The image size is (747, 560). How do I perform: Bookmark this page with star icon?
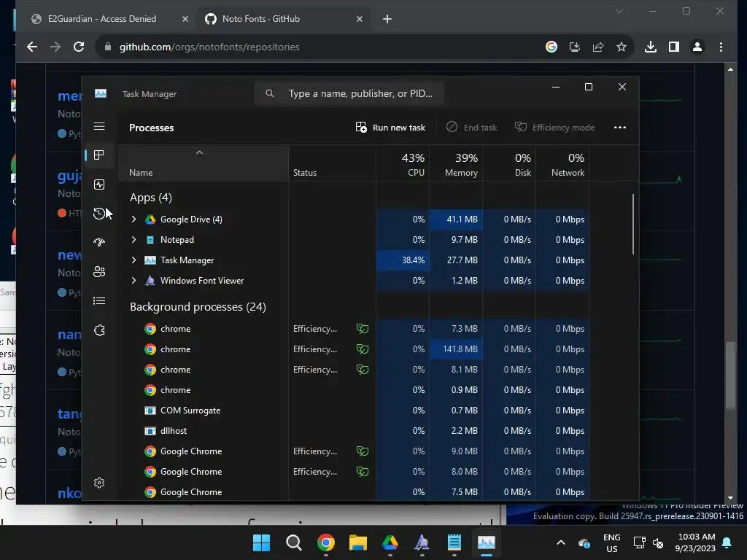coord(622,47)
